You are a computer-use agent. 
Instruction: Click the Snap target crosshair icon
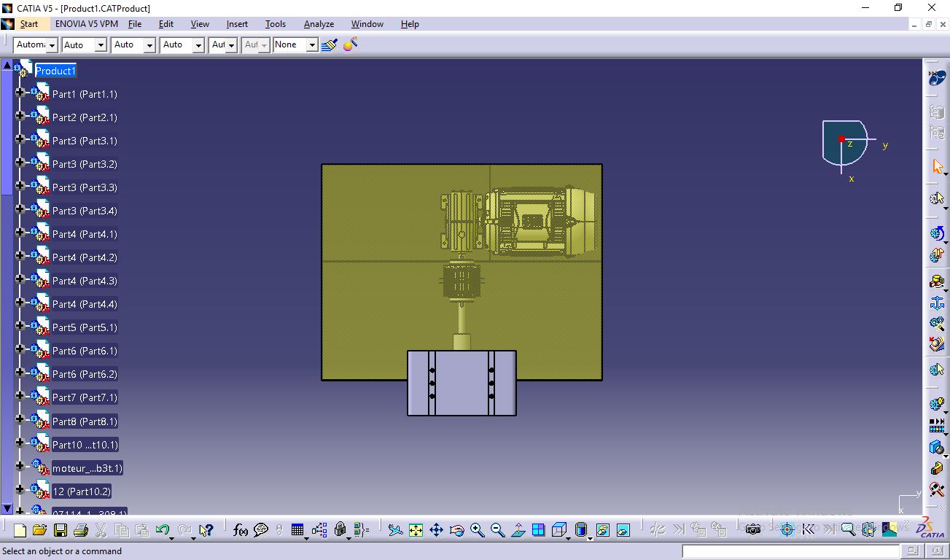point(787,529)
